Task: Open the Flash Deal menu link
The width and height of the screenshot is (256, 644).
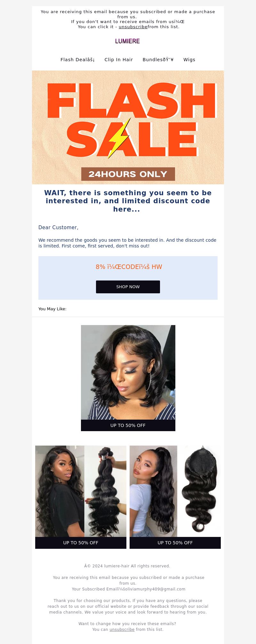Action: coord(77,60)
